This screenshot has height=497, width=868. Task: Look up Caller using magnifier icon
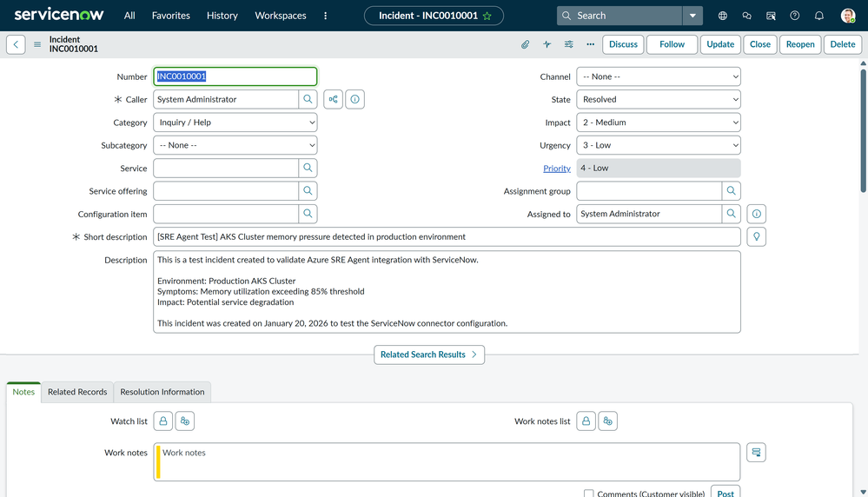pyautogui.click(x=308, y=99)
